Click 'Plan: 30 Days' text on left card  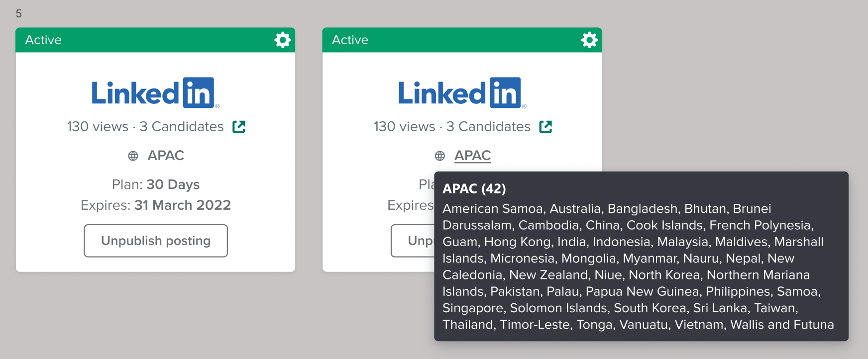[156, 184]
